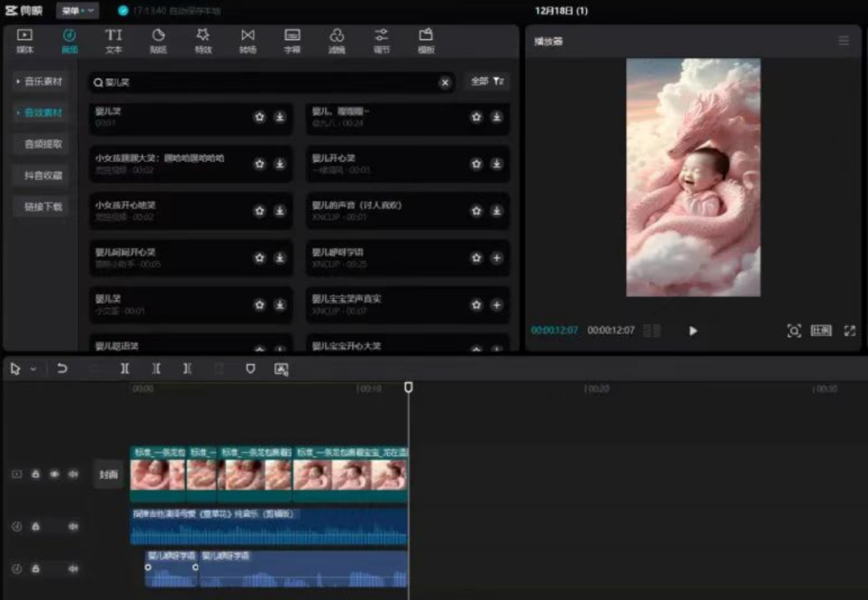
Task: Lock the background music audio track
Action: (x=35, y=527)
